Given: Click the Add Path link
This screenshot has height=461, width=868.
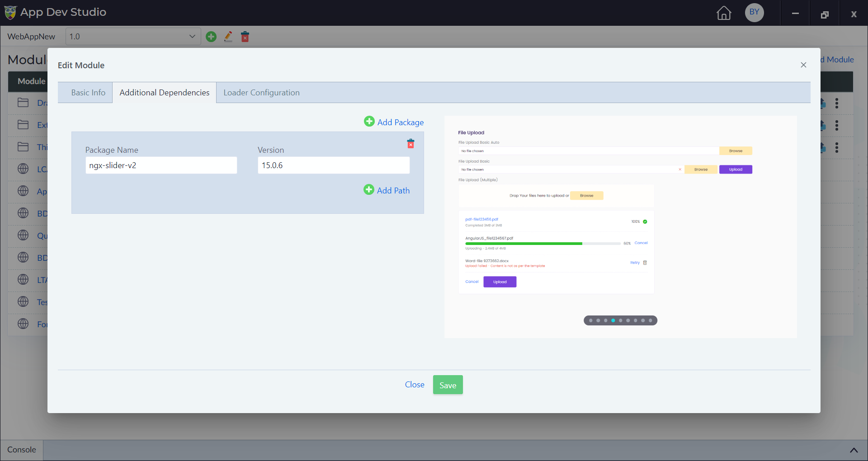Looking at the screenshot, I should tap(393, 191).
